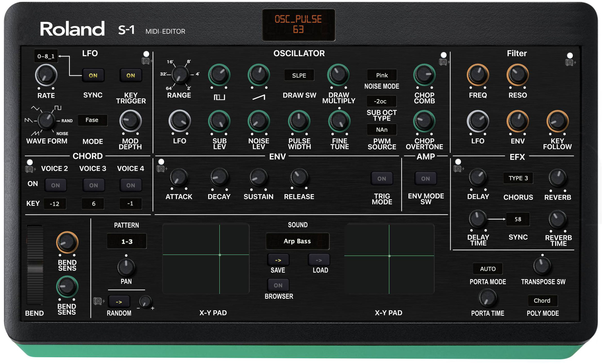
Task: Click the ENV section randomize dice icon
Action: point(161,169)
